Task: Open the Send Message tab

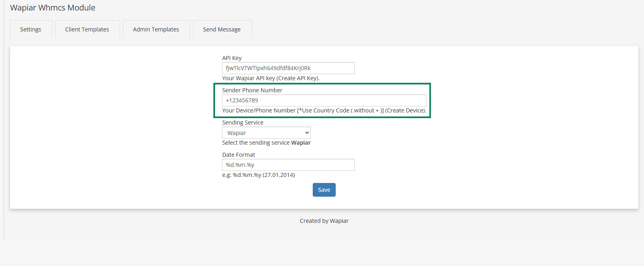Action: coord(222,29)
